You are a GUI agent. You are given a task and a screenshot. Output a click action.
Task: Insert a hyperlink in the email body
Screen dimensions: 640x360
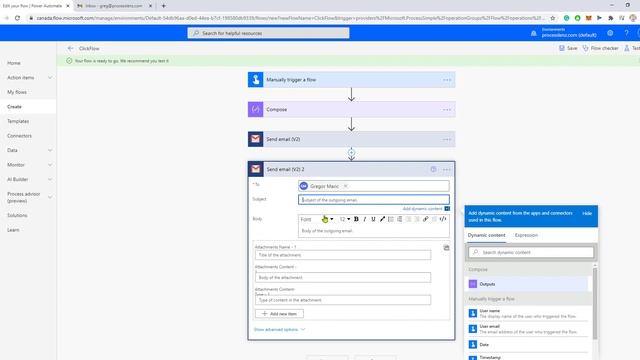pos(425,219)
